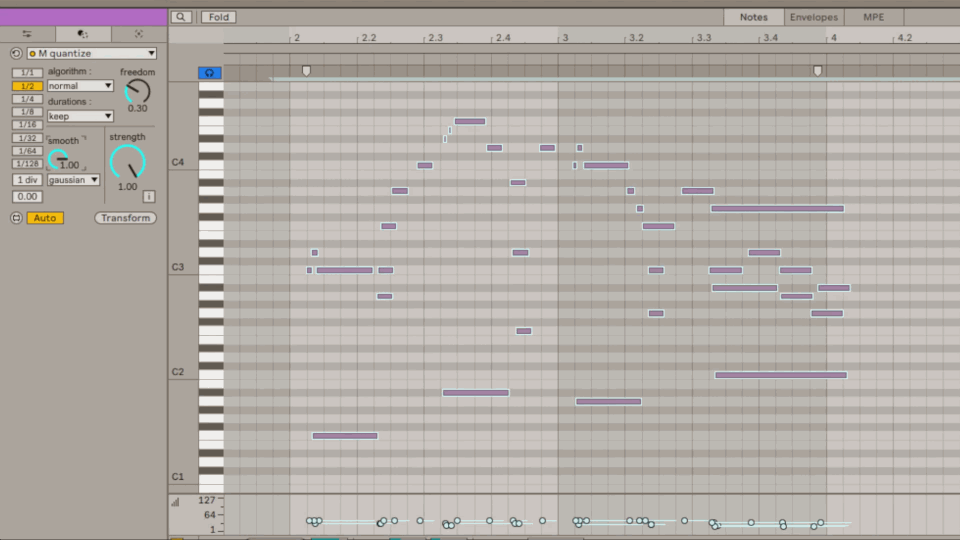
Task: Switch to the Envelopes tab
Action: [813, 17]
